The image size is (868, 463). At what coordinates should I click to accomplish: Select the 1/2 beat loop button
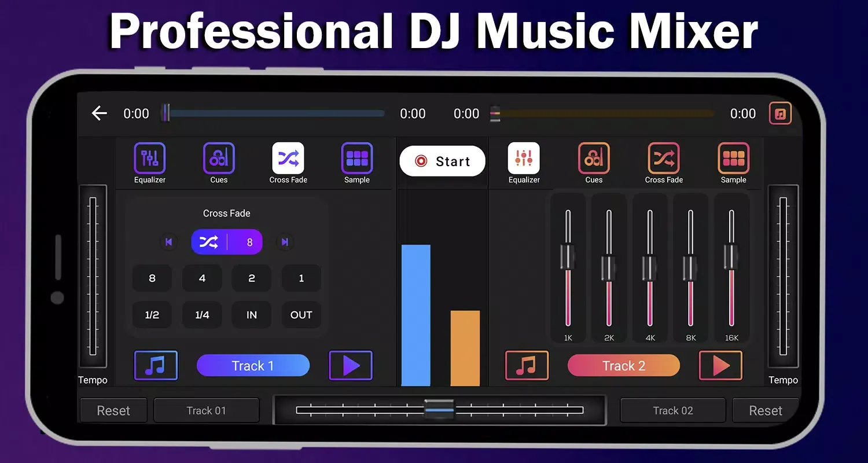point(152,315)
